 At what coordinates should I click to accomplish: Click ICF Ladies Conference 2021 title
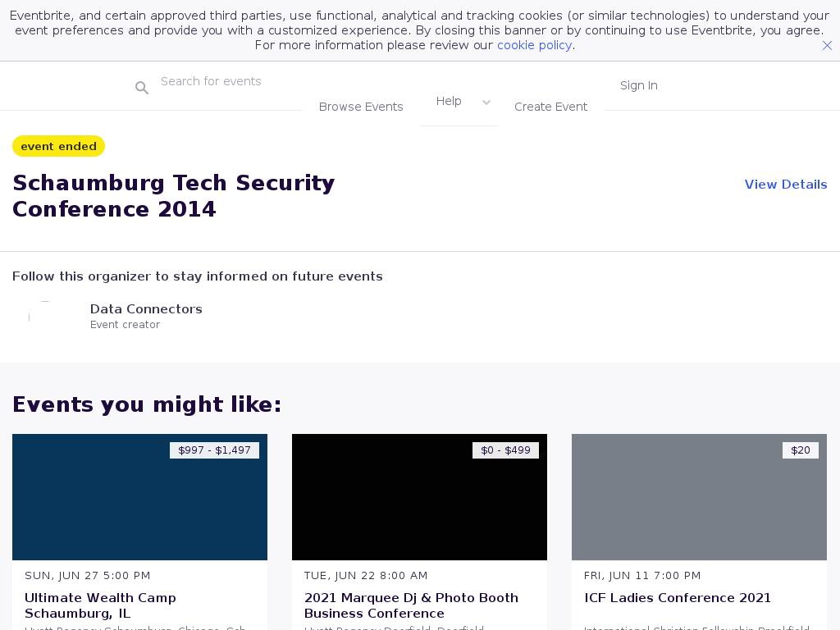tap(678, 598)
